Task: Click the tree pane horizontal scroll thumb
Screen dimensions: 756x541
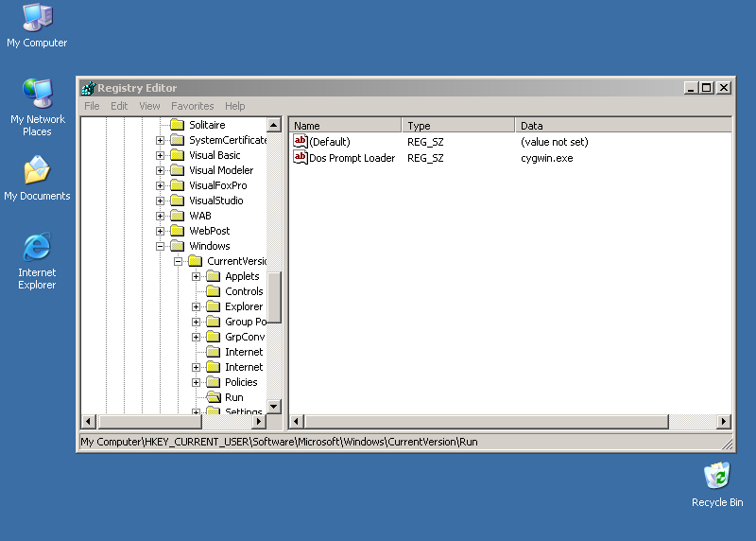Action: pyautogui.click(x=149, y=421)
